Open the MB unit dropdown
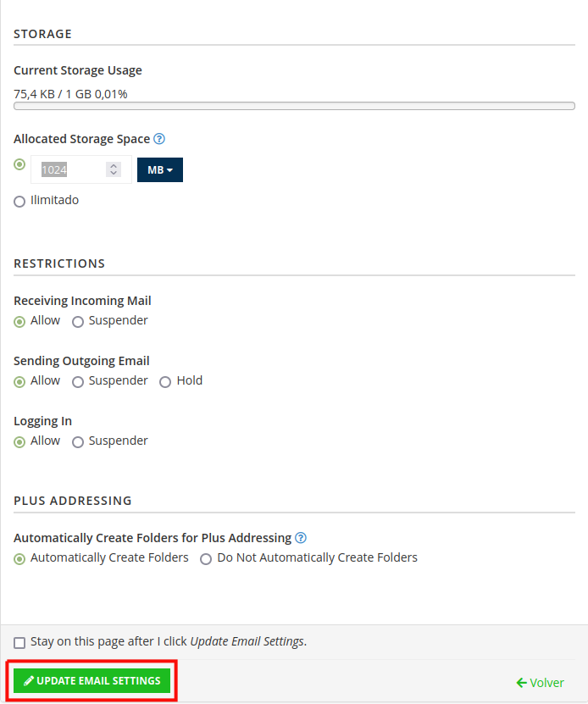 [x=160, y=169]
